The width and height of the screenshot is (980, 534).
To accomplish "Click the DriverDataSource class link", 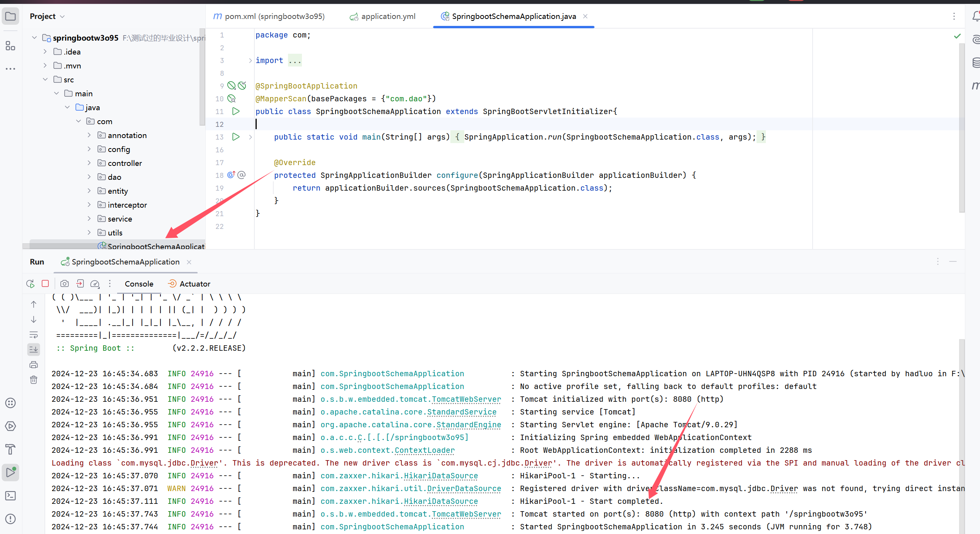I will tap(464, 488).
